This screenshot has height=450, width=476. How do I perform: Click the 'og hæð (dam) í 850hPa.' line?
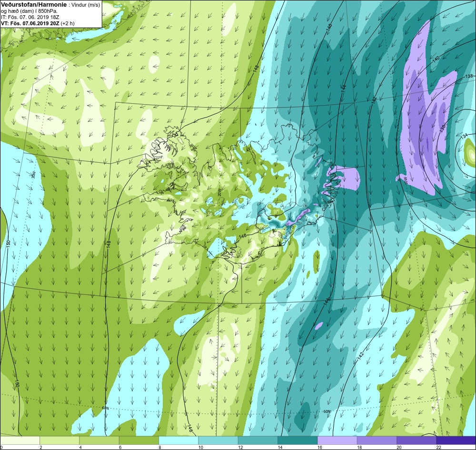point(29,11)
